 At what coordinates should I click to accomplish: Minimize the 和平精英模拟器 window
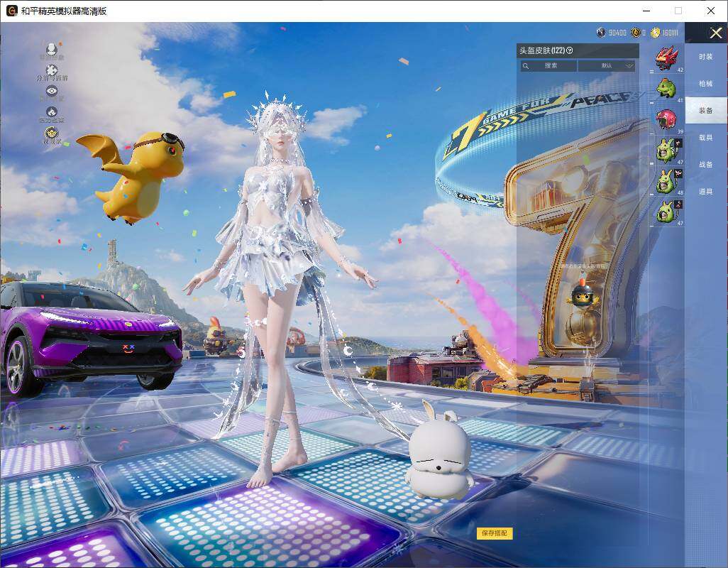(x=646, y=11)
